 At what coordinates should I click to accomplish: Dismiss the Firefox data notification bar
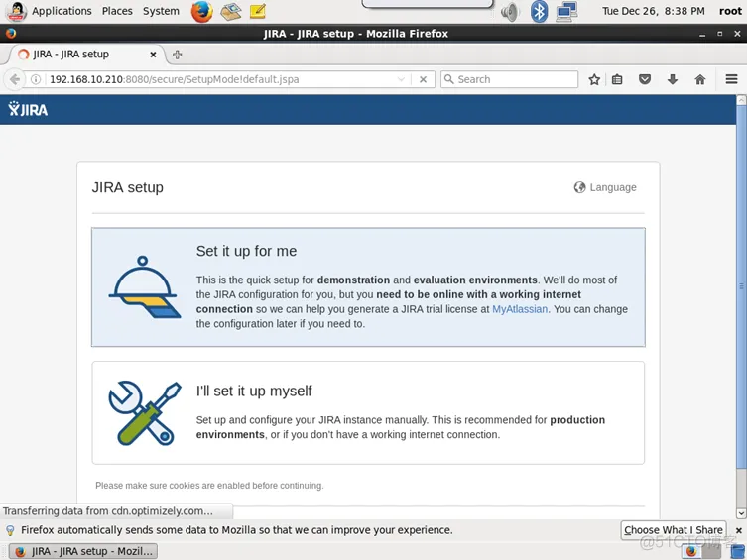pyautogui.click(x=738, y=530)
